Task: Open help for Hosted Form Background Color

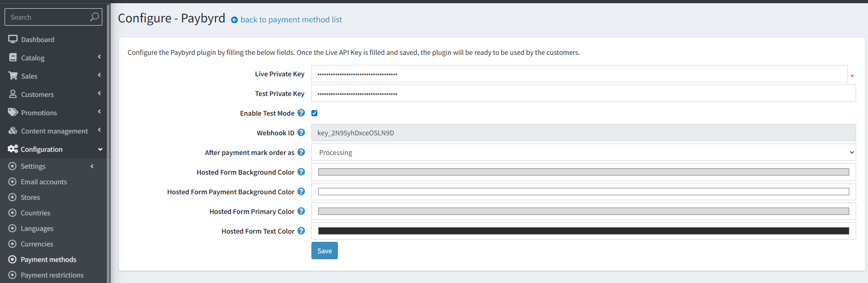Action: [x=301, y=172]
